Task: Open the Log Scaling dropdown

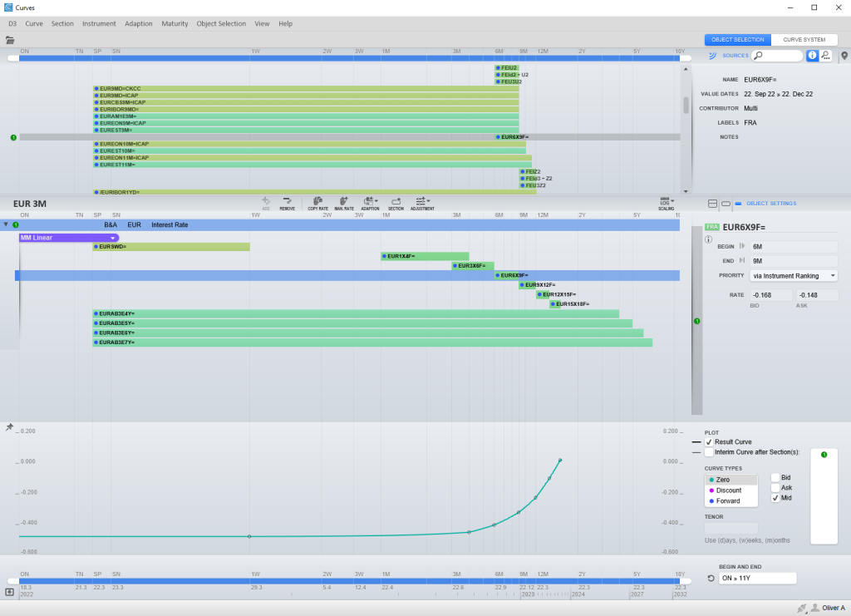Action: point(666,202)
